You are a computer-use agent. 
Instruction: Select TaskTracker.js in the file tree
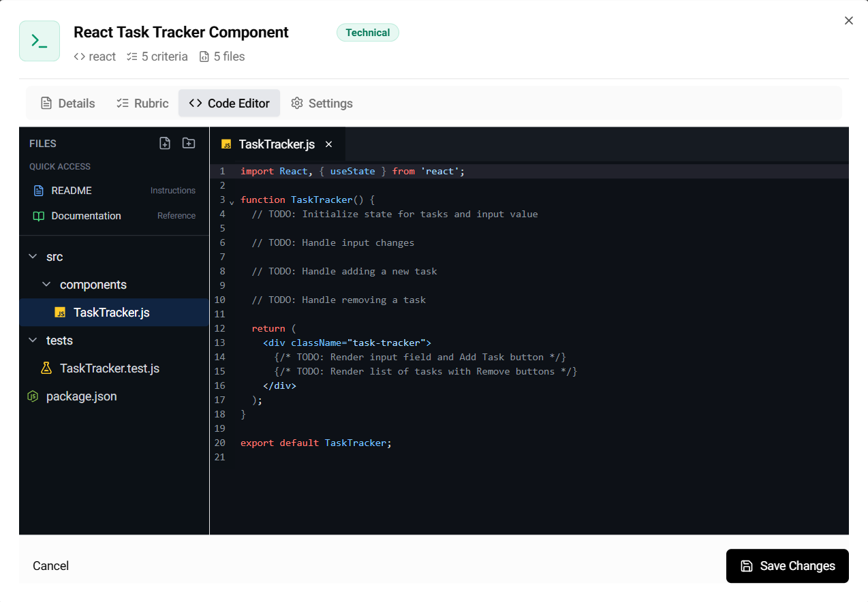click(111, 313)
